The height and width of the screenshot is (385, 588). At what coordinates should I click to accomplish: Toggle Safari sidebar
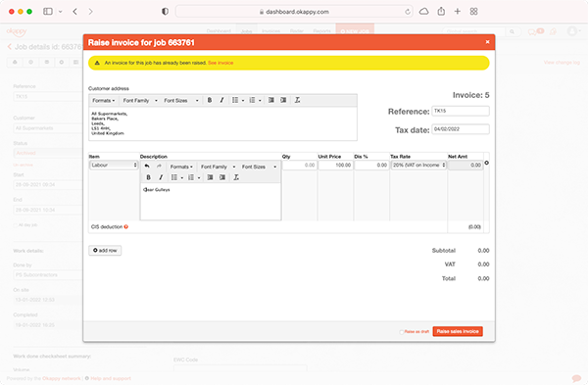48,11
